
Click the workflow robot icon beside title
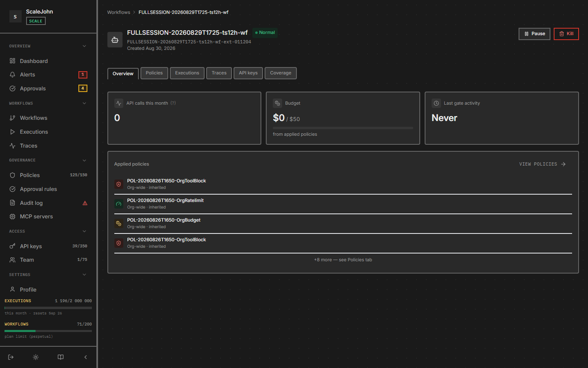(x=115, y=40)
